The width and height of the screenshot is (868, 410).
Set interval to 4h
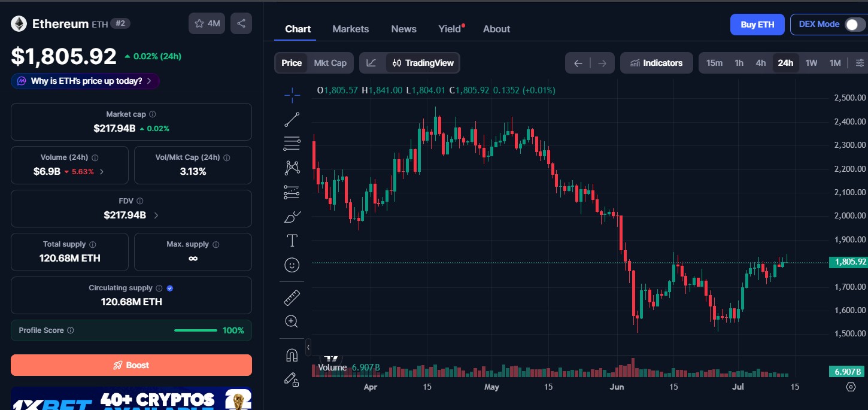click(x=761, y=63)
